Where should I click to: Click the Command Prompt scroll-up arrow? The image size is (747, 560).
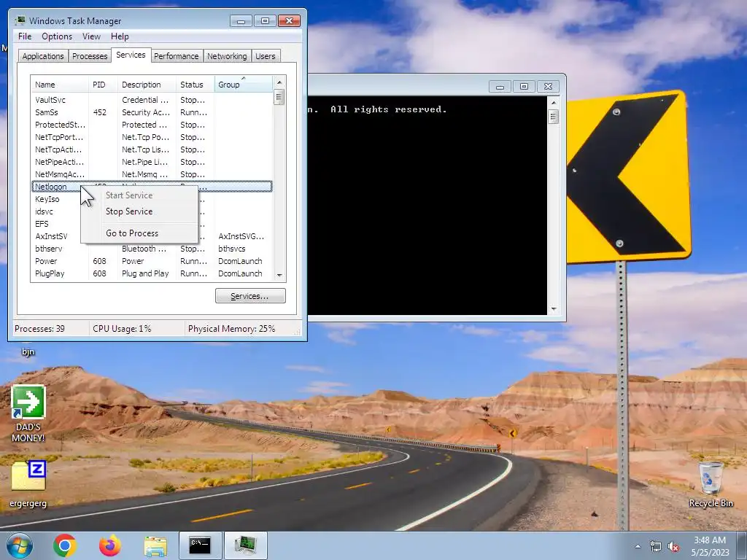[x=553, y=102]
